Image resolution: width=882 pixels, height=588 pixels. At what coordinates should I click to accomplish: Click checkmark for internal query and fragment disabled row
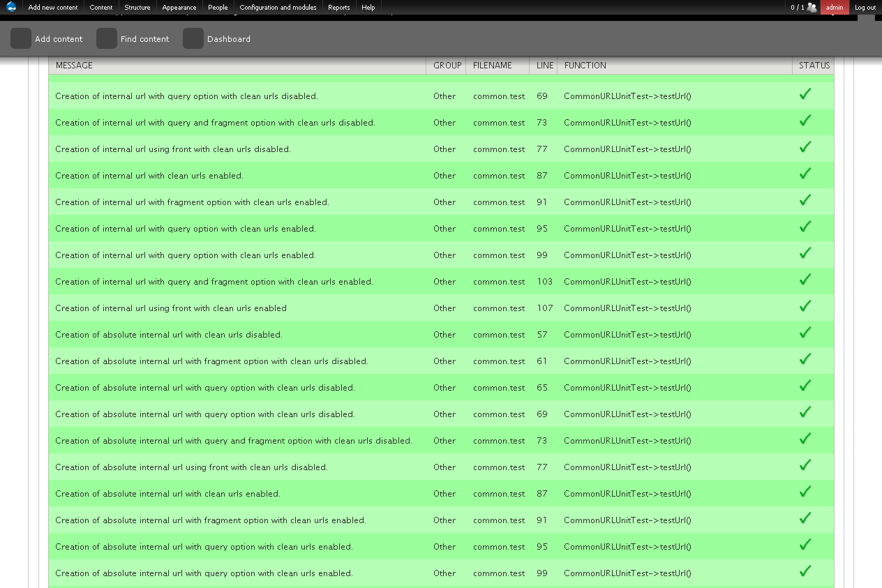[x=805, y=120]
